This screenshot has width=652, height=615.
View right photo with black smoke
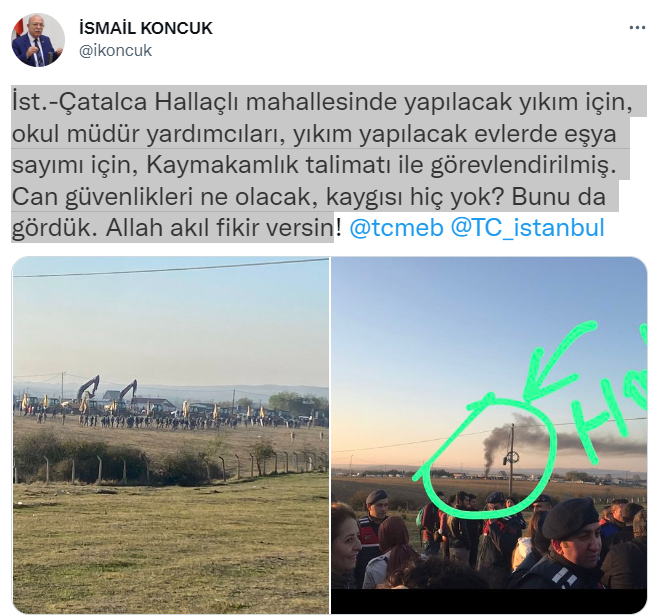489,435
